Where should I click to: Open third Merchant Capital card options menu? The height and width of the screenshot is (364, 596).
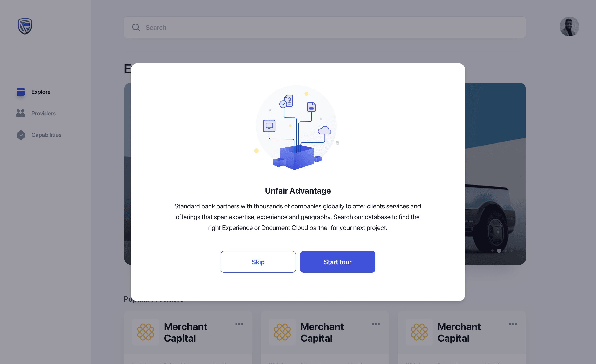click(512, 324)
